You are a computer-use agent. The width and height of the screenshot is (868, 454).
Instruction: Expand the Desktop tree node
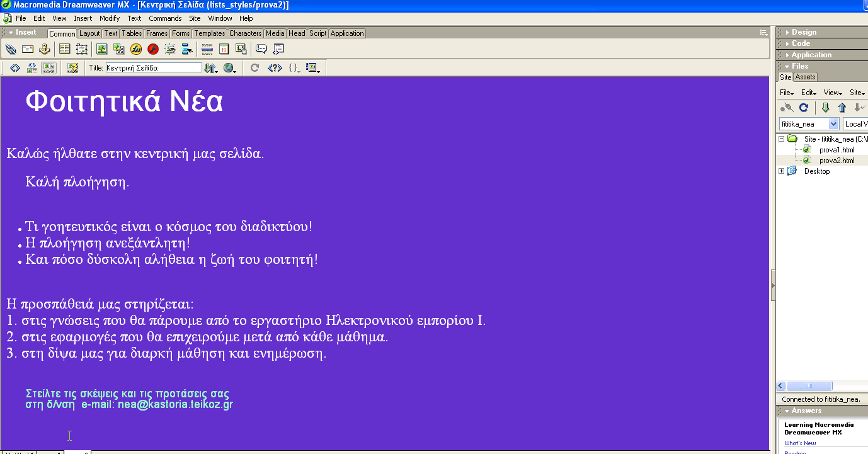pos(782,171)
